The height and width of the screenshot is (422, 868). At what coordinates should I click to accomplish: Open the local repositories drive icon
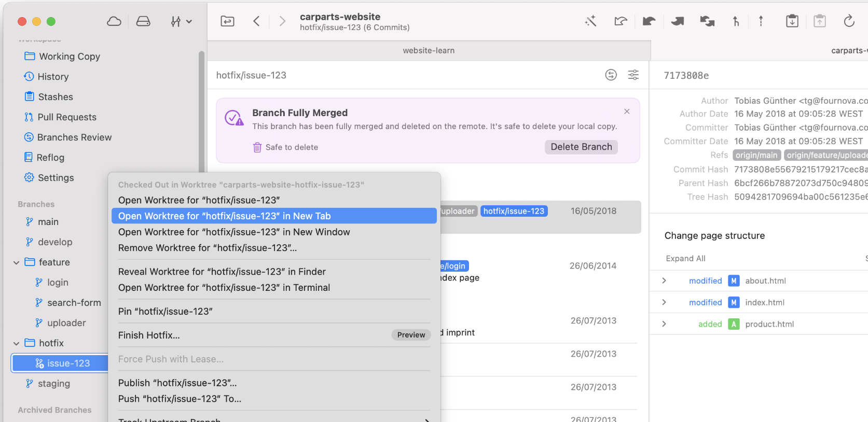[x=143, y=21]
